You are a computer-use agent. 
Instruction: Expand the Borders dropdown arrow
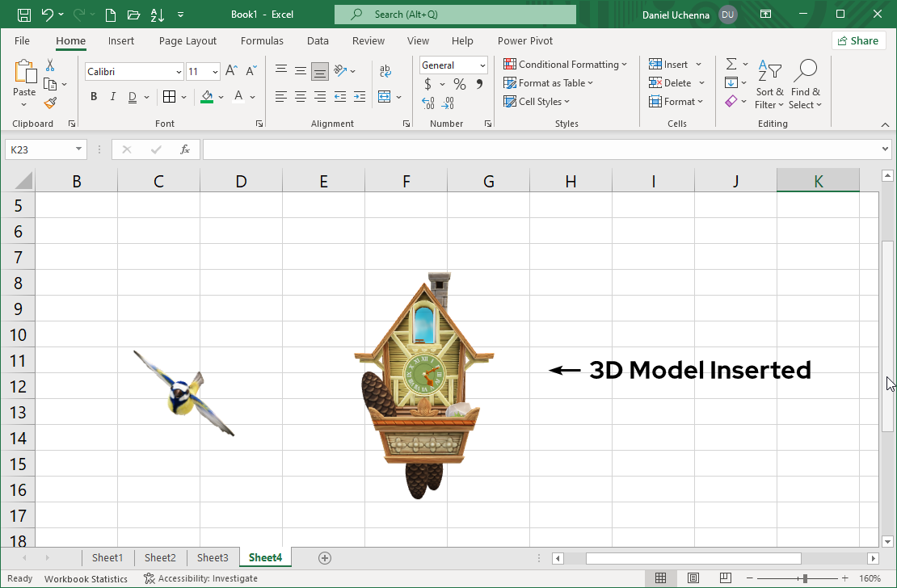coord(183,96)
